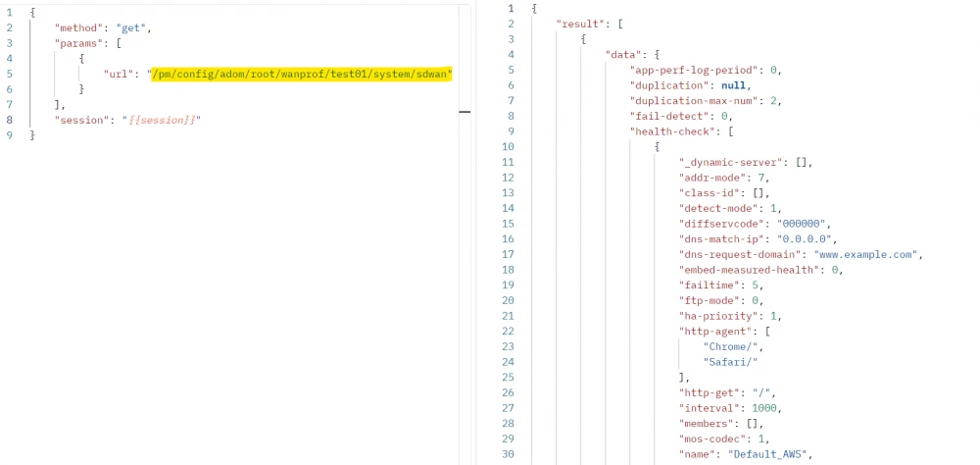Click the "members" key

click(x=707, y=423)
